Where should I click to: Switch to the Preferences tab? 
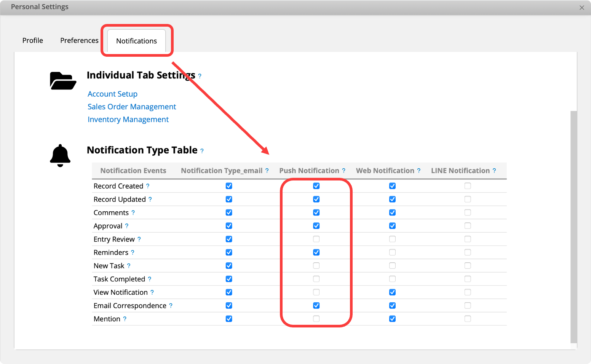pos(79,40)
